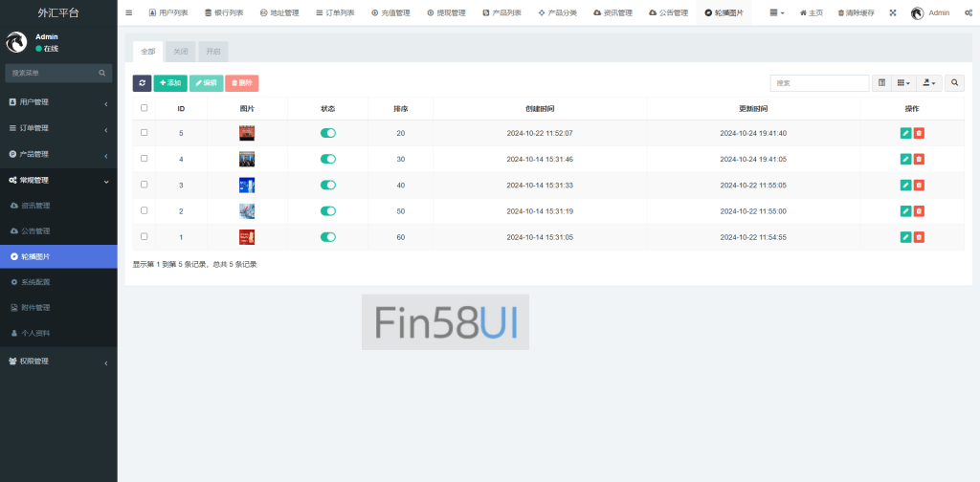Edit the row with ID 3
Image resolution: width=980 pixels, height=482 pixels.
905,185
